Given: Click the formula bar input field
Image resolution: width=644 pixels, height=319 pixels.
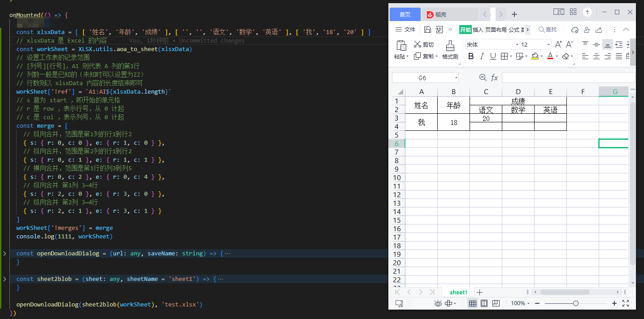Looking at the screenshot, I should [568, 78].
